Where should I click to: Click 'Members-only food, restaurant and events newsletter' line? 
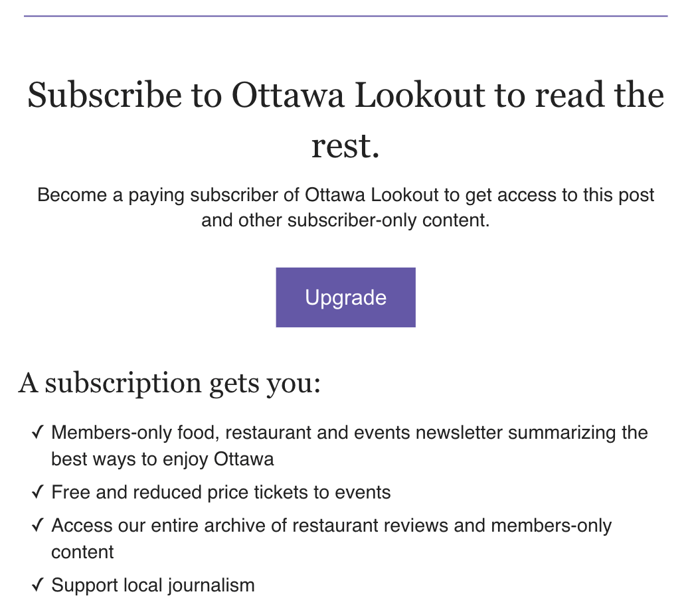[x=349, y=432]
